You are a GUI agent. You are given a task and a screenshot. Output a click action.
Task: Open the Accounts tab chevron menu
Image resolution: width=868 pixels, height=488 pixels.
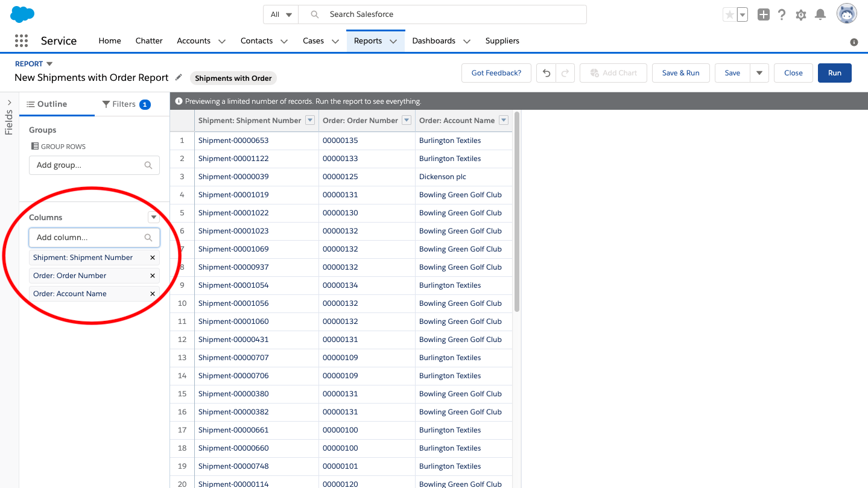coord(222,41)
